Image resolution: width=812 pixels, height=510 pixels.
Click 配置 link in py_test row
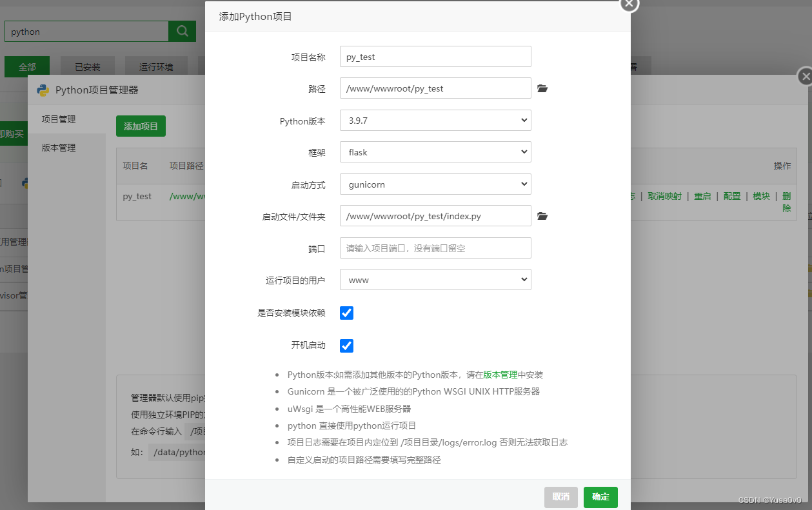[x=732, y=196]
